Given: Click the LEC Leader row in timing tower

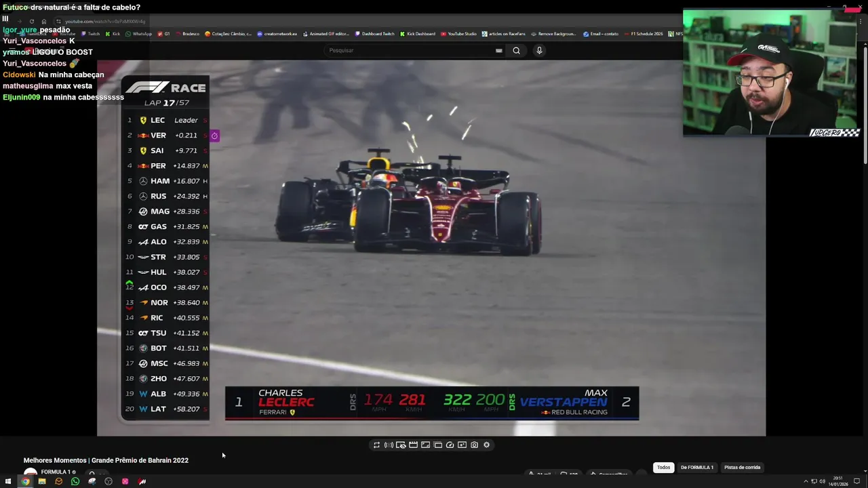Looking at the screenshot, I should click(x=166, y=120).
